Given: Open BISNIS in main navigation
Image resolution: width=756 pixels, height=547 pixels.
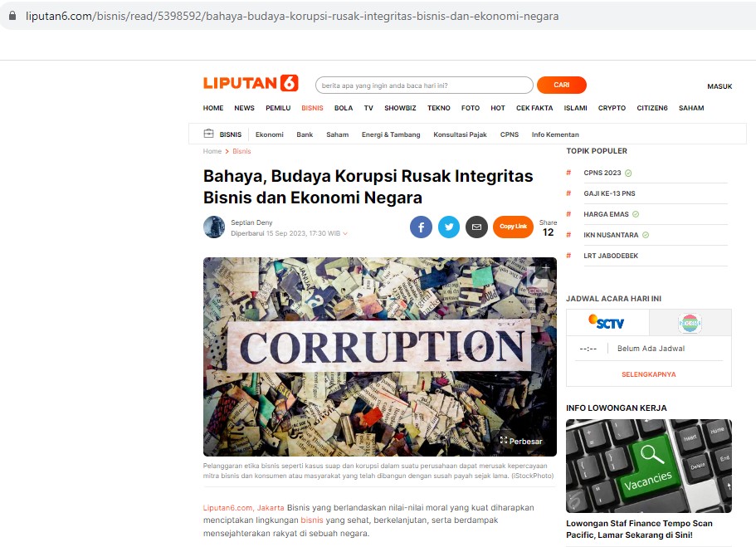Looking at the screenshot, I should tap(312, 108).
